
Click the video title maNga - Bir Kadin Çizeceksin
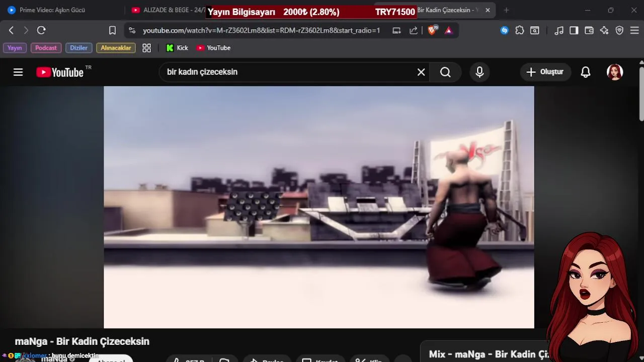pyautogui.click(x=82, y=341)
